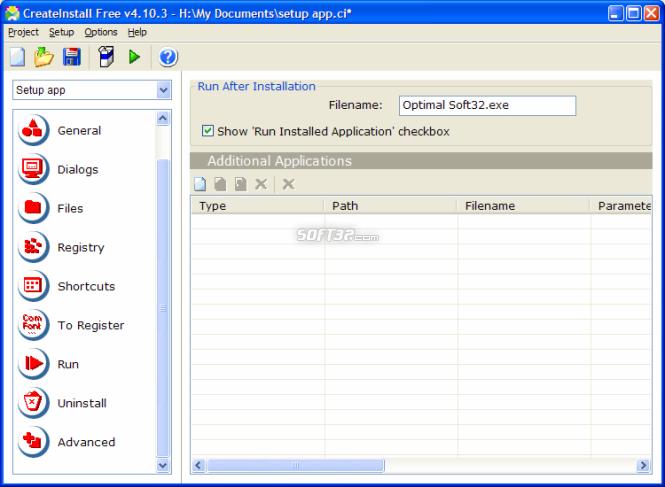The image size is (665, 487).
Task: Click the 'Run' label in sidebar
Action: click(68, 364)
